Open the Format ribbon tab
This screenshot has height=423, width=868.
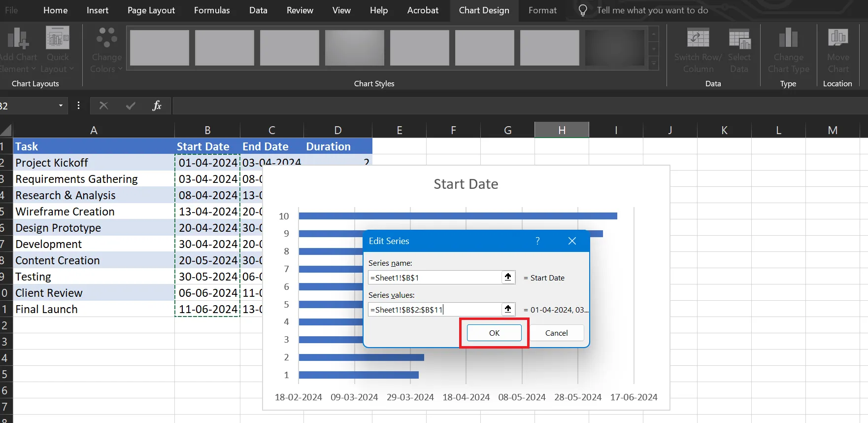[x=542, y=10]
